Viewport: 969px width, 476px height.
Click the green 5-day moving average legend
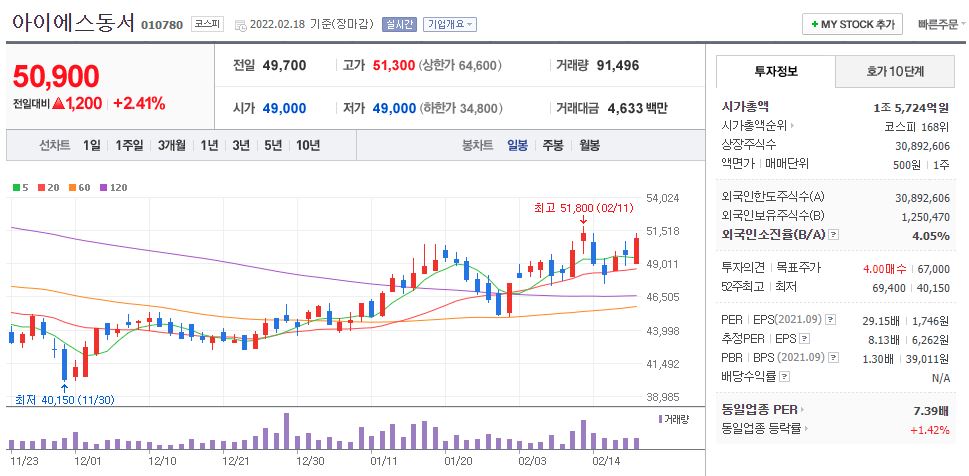(x=20, y=187)
